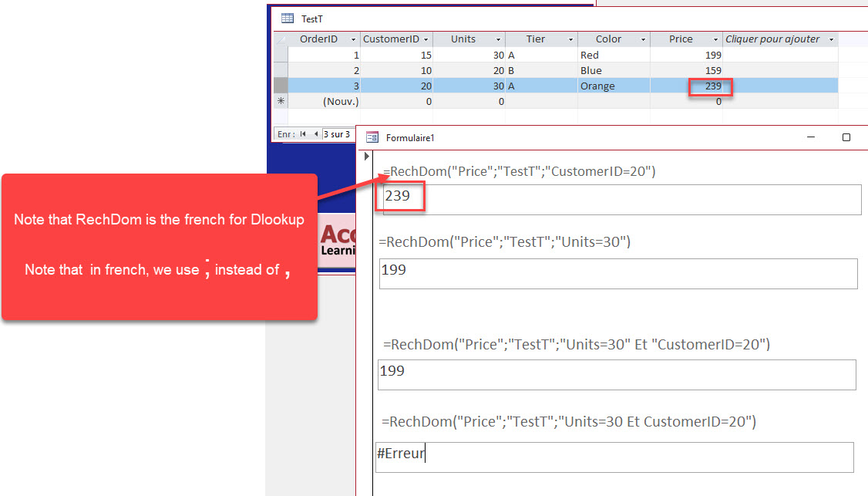Click the new record asterisk row selector

click(281, 101)
